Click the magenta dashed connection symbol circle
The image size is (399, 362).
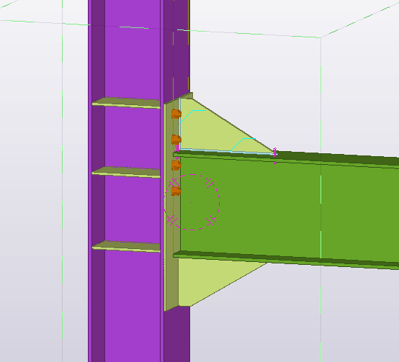192,202
